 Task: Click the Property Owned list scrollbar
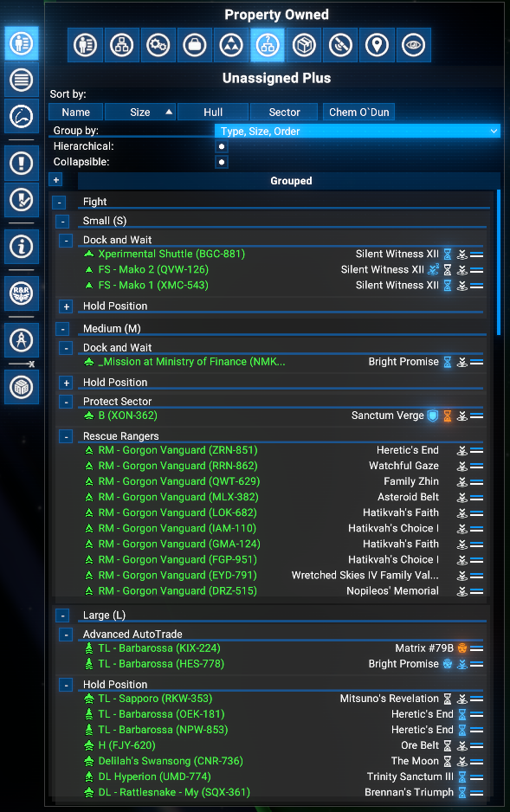point(499,262)
